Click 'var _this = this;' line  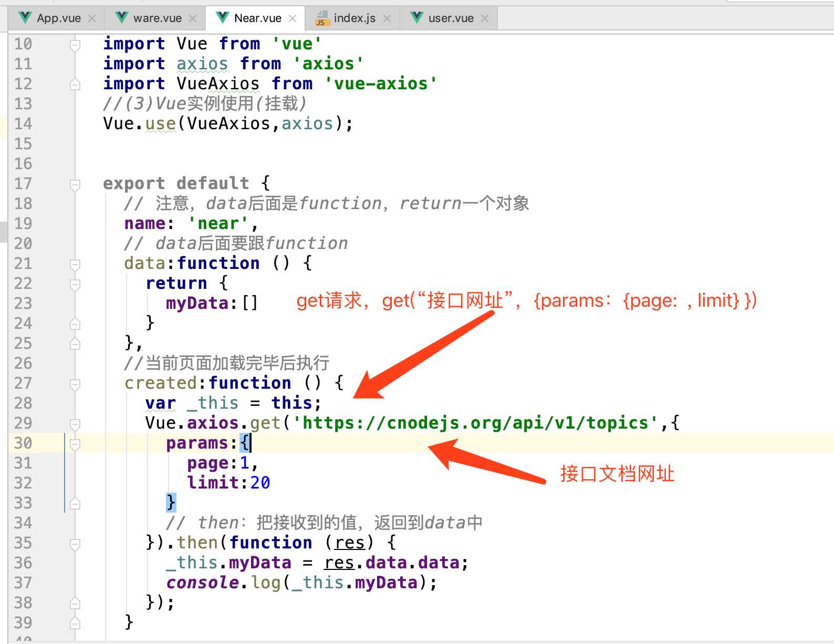[233, 403]
